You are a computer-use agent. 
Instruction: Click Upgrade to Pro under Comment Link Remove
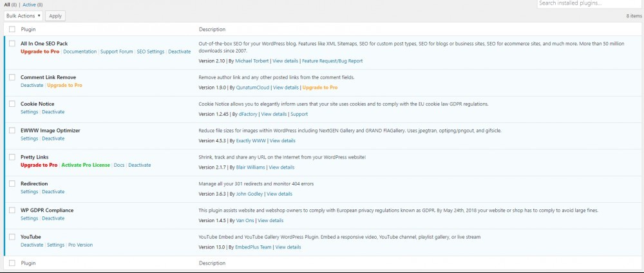[64, 86]
